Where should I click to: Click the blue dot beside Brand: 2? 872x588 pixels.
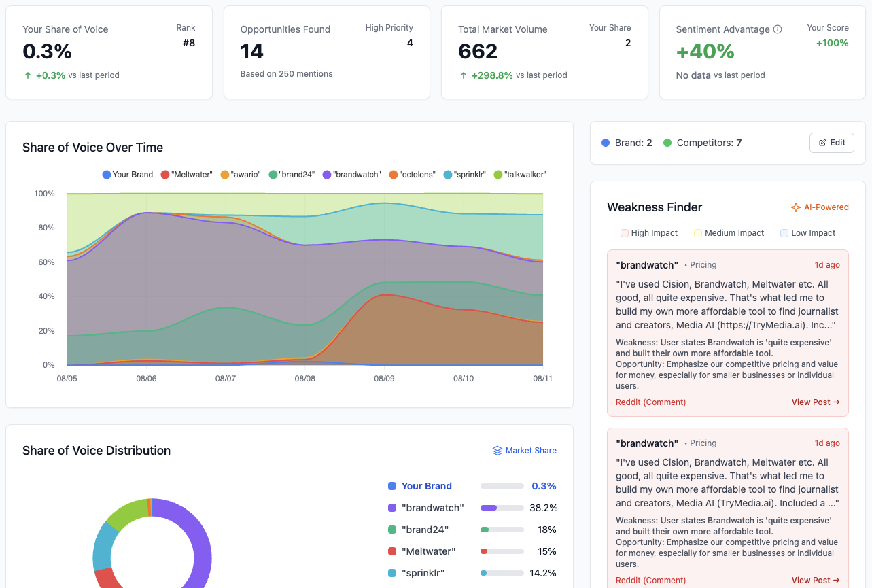tap(605, 143)
